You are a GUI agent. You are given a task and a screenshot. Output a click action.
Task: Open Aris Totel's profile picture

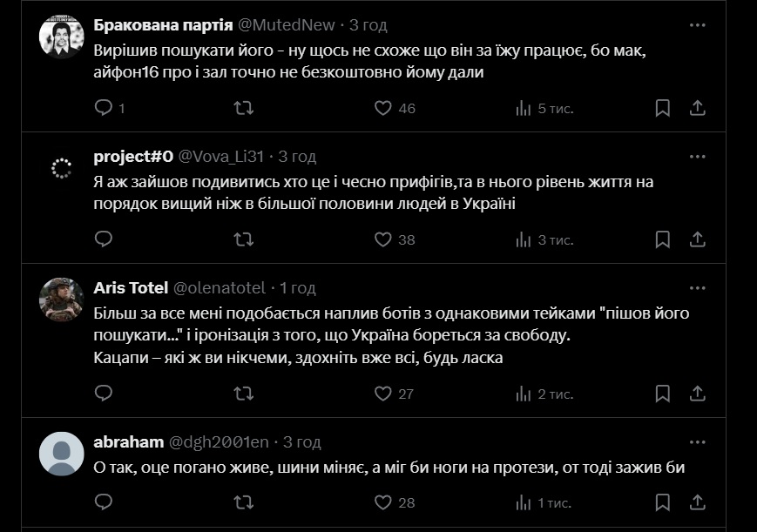point(62,300)
